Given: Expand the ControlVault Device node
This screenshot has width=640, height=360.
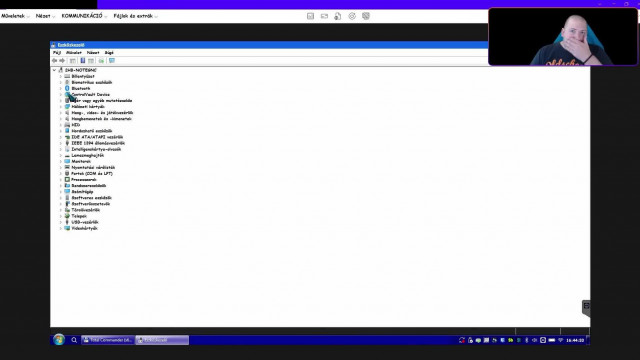Looking at the screenshot, I should coord(61,94).
